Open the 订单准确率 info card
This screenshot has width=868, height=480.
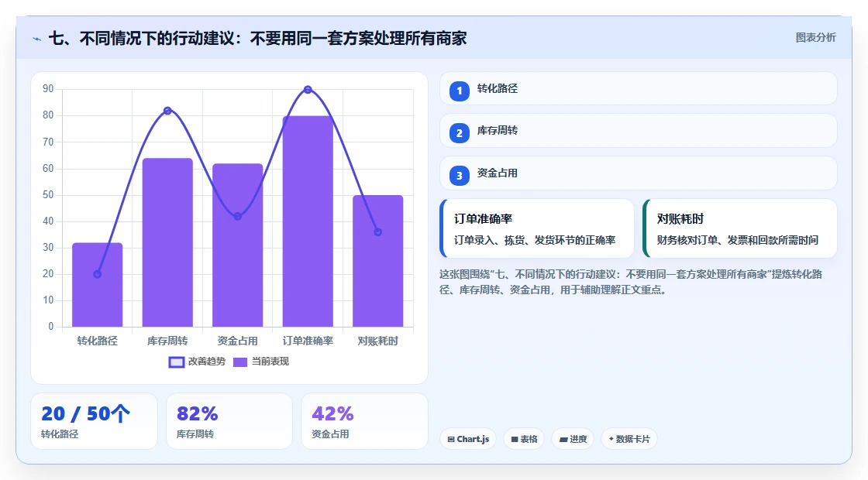click(537, 228)
